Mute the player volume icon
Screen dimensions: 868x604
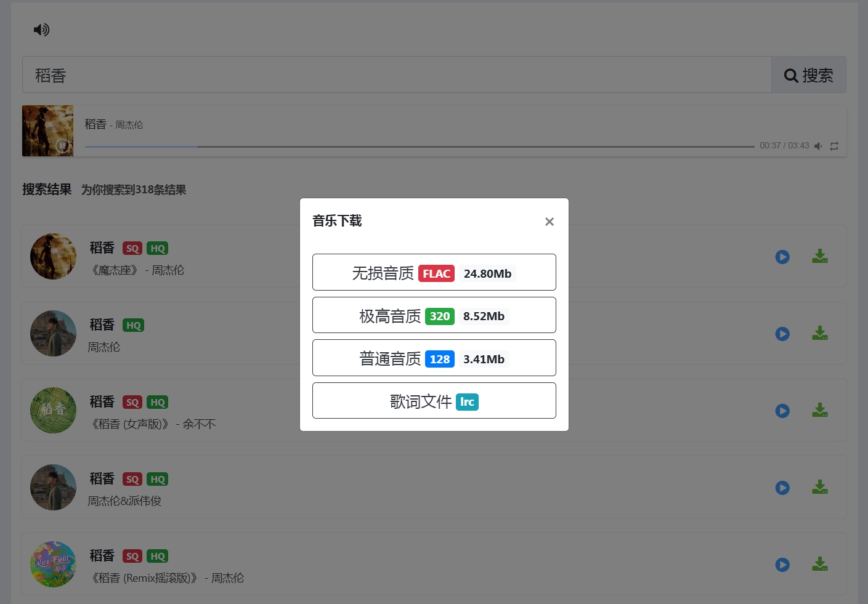pos(818,146)
